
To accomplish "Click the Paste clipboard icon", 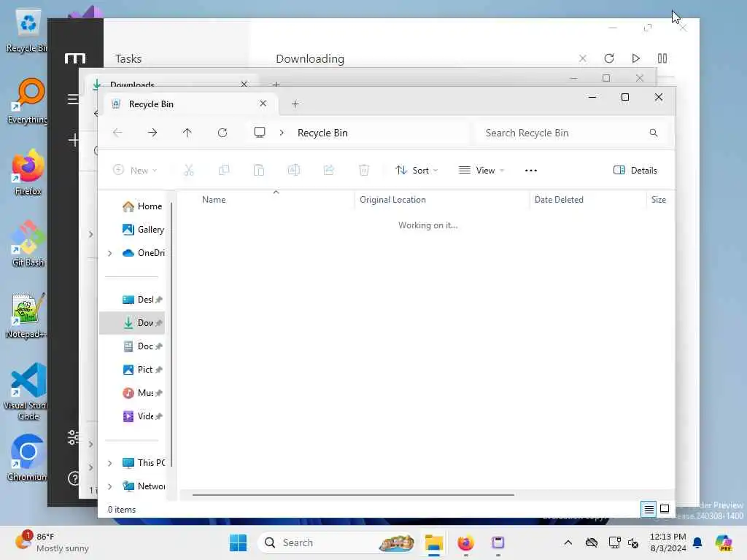I will pos(259,170).
